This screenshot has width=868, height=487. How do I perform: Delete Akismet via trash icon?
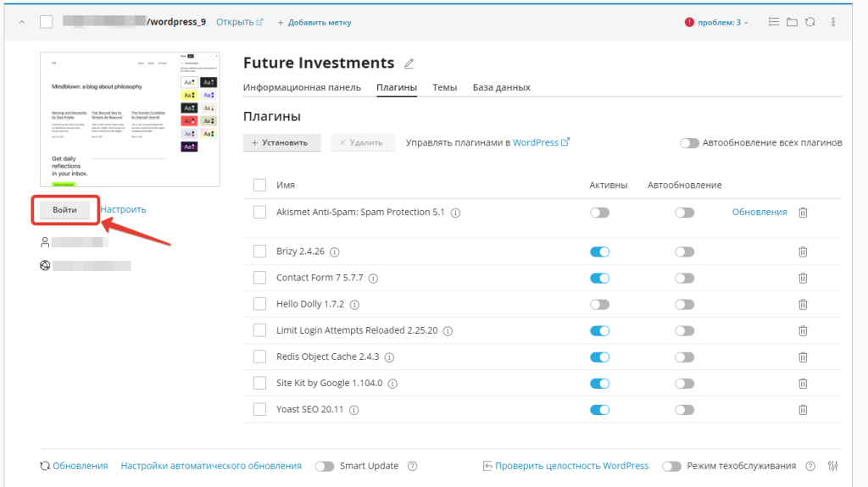804,213
